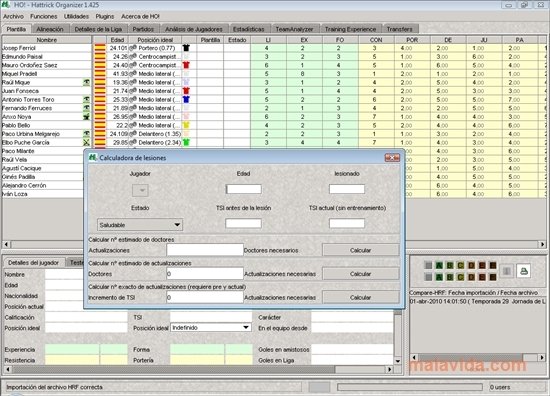Image resolution: width=550 pixels, height=396 pixels.
Task: Toggle group A in the lower group row
Action: (x=439, y=277)
